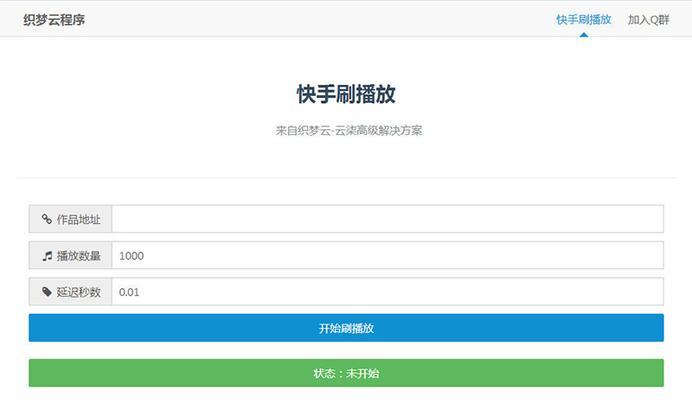
Task: Click the 作品地址 label
Action: coord(79,219)
